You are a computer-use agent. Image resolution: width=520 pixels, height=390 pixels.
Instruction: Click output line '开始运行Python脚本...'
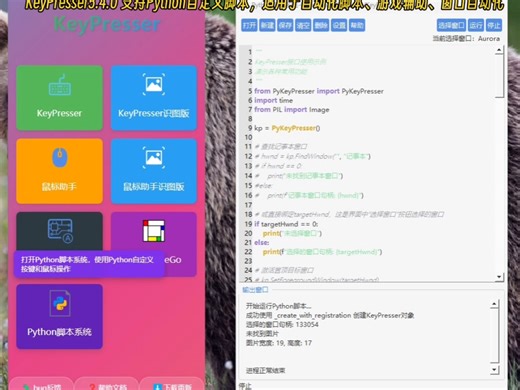[x=279, y=306]
